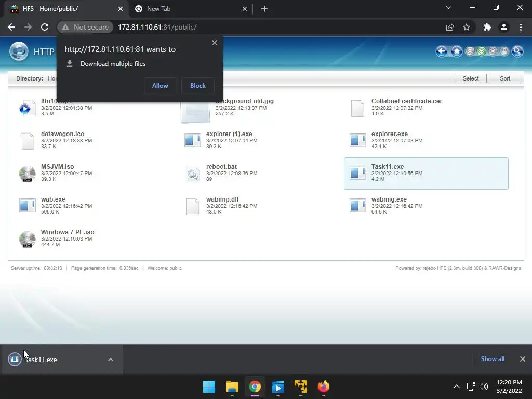Open the wabimp.dll file link
The width and height of the screenshot is (532, 399).
pos(222,199)
